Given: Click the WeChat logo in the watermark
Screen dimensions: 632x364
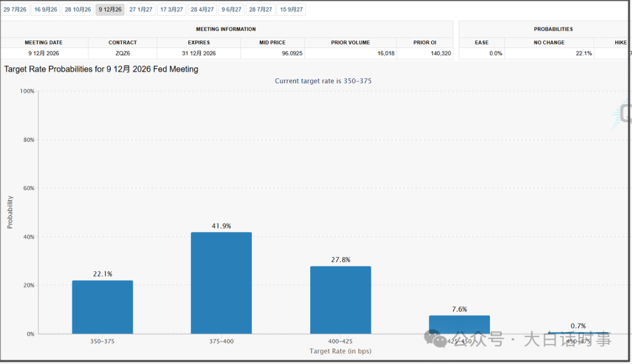Looking at the screenshot, I should (435, 339).
